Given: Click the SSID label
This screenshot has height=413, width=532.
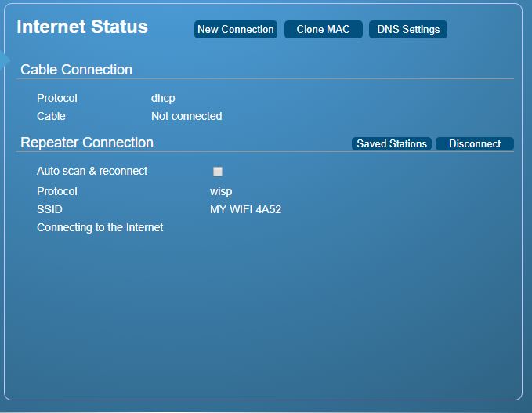Looking at the screenshot, I should click(49, 209).
